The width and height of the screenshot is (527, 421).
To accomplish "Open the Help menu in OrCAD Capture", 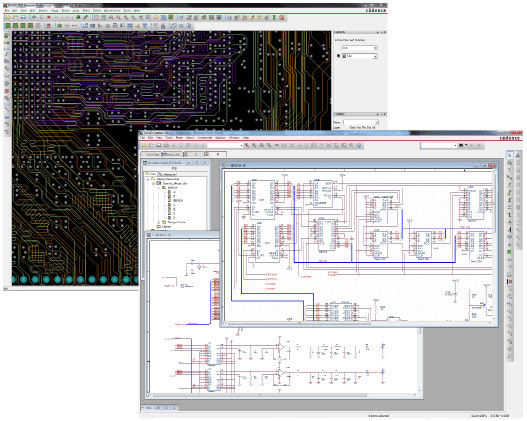I will (x=246, y=138).
